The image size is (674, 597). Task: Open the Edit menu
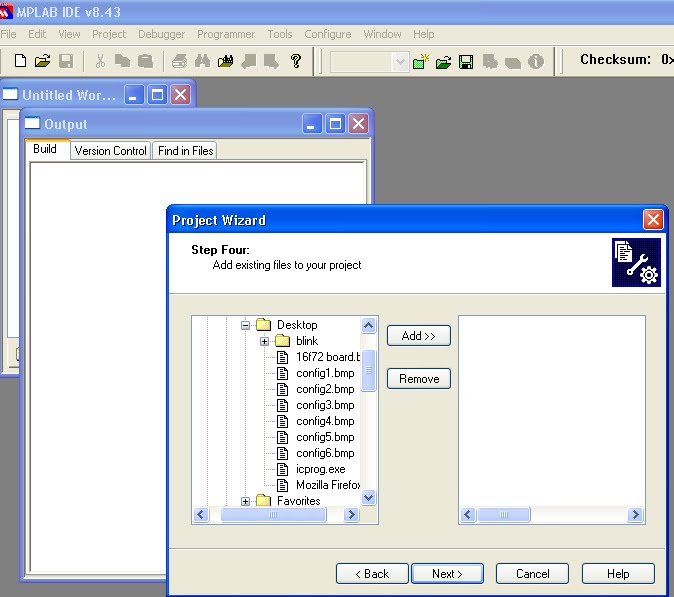(37, 34)
